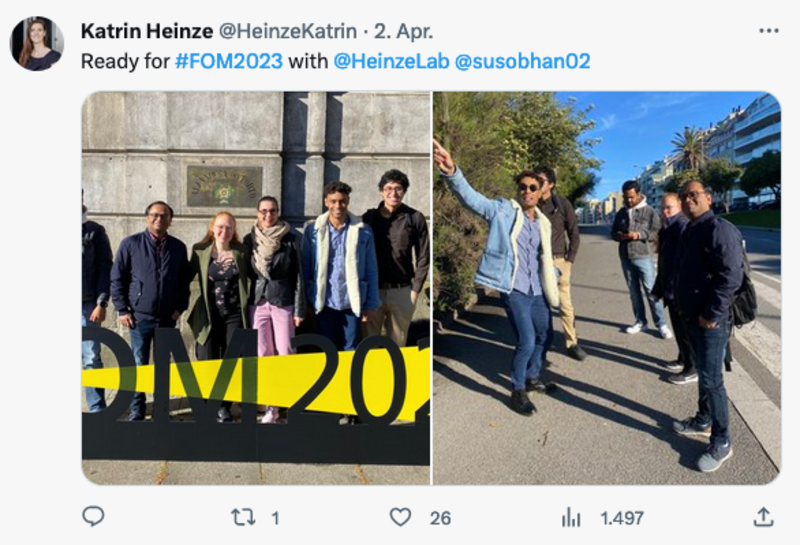Click the reply speech bubble icon
This screenshot has width=800, height=545.
point(93,517)
